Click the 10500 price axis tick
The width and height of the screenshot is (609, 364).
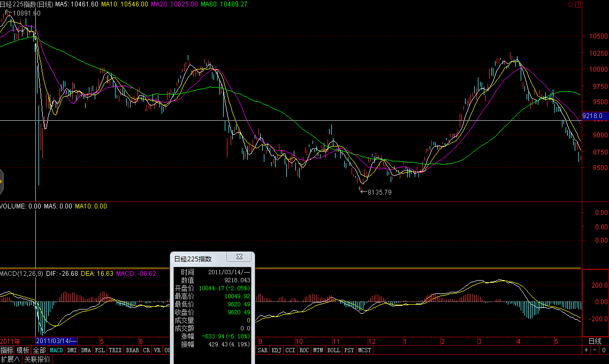598,36
